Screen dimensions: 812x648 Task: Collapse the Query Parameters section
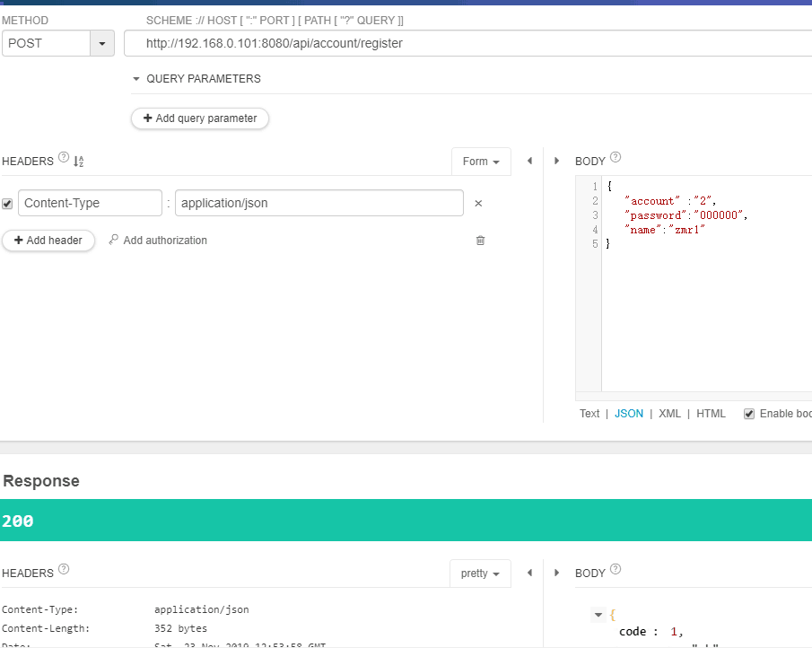[136, 79]
